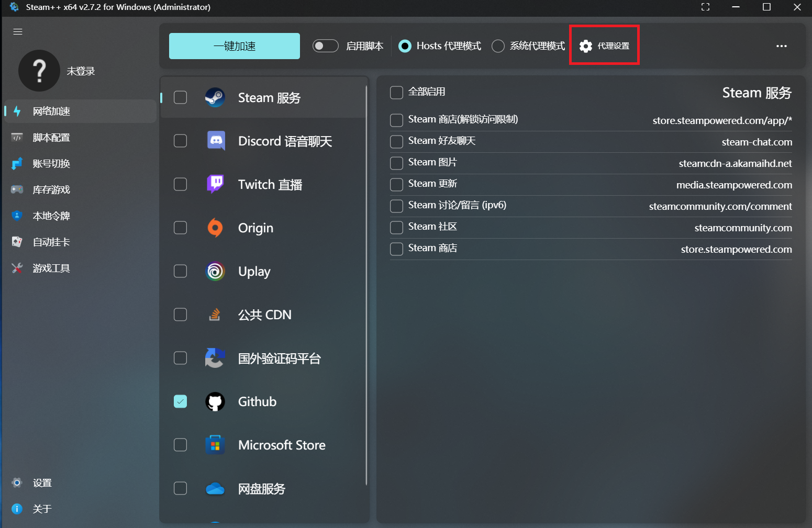Open 脚本配置 in the sidebar
This screenshot has width=812, height=528.
[51, 138]
